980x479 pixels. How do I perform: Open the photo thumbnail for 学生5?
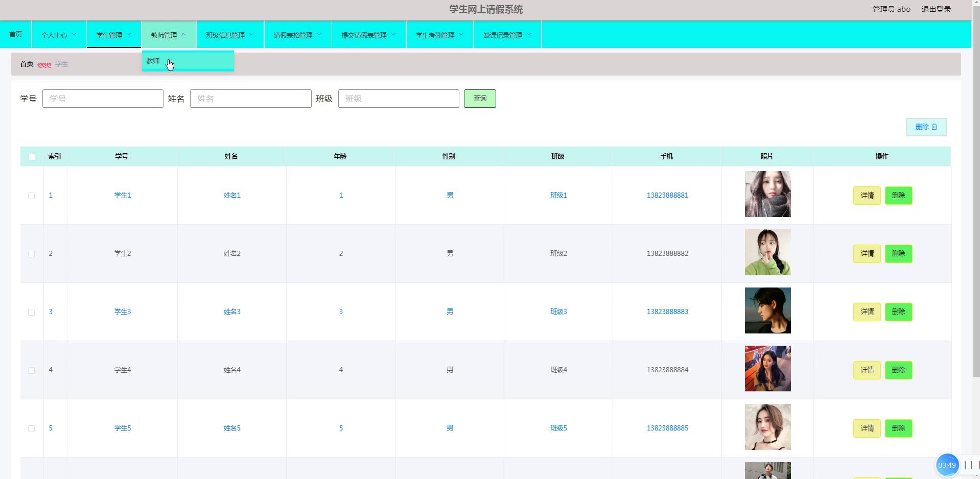point(767,427)
